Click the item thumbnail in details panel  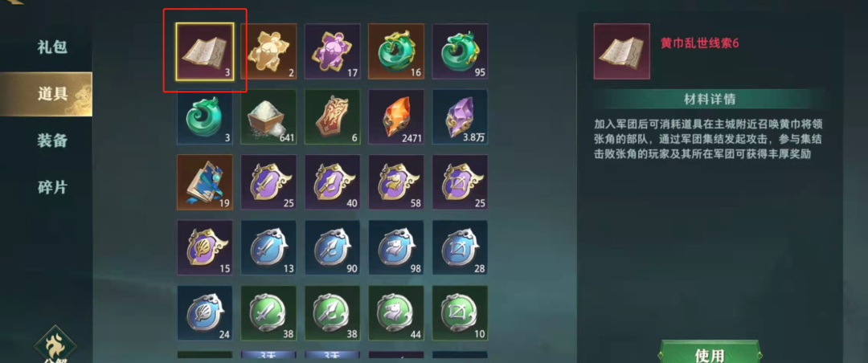[x=621, y=51]
